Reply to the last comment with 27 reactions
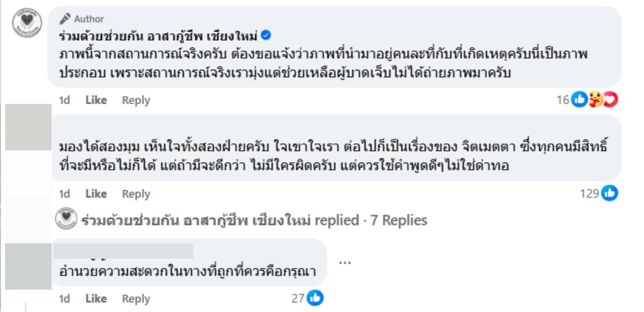 coord(136,299)
